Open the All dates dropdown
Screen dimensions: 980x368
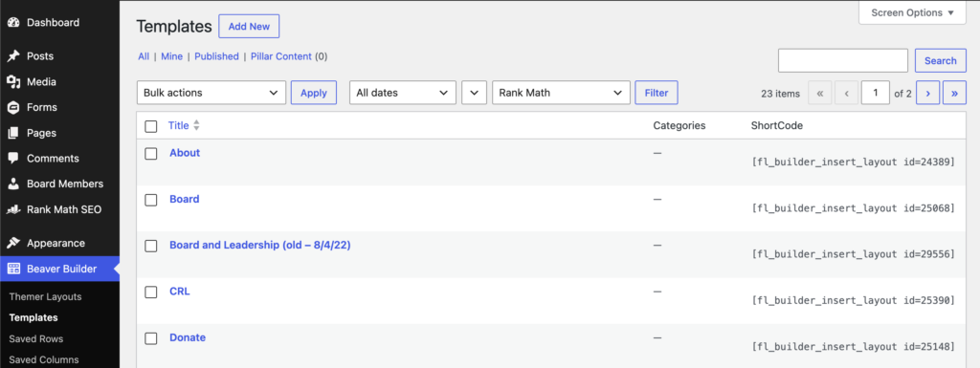coord(403,93)
